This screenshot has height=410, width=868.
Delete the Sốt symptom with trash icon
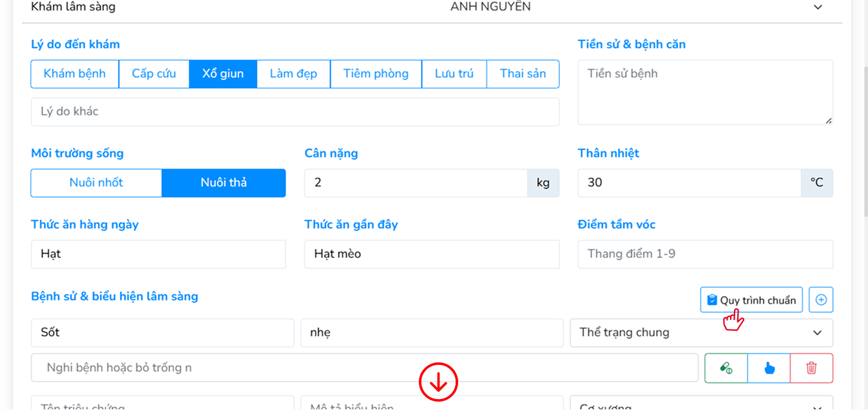pos(811,368)
